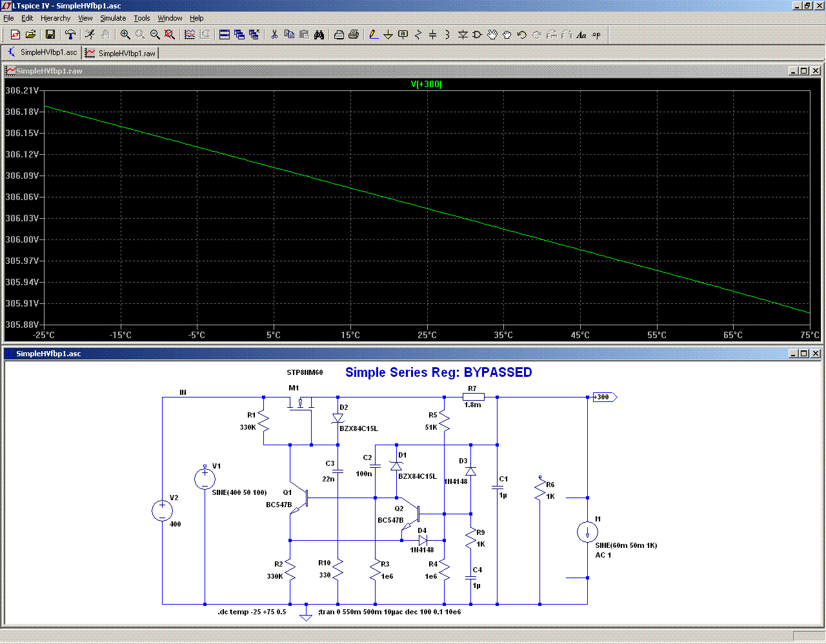Click the .dc temp -25 +75 0.5 directive

[252, 612]
